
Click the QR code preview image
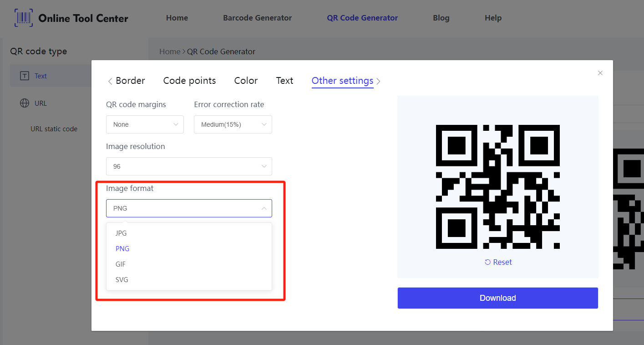498,187
